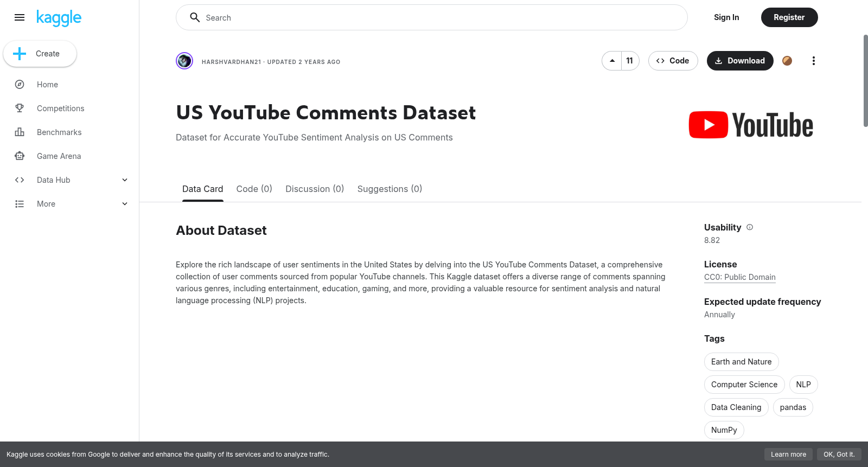View the upvote count 11
Viewport: 868px width, 467px height.
click(x=630, y=61)
